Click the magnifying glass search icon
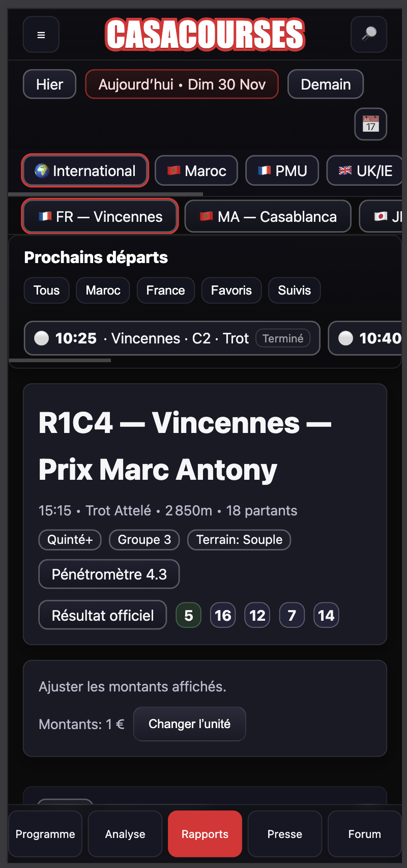Image resolution: width=407 pixels, height=868 pixels. click(369, 35)
